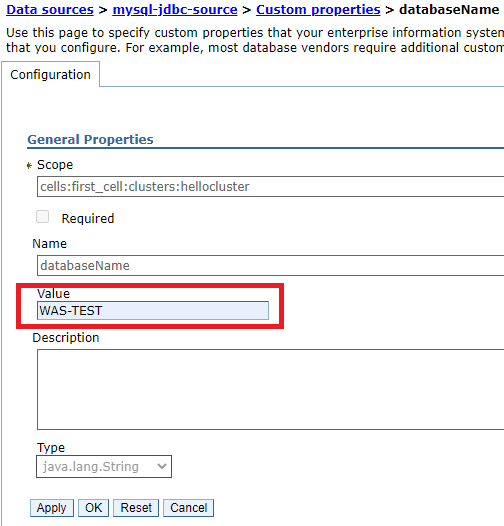
Task: Go to mysql-jdbc-source breadcrumb link
Action: (x=175, y=10)
